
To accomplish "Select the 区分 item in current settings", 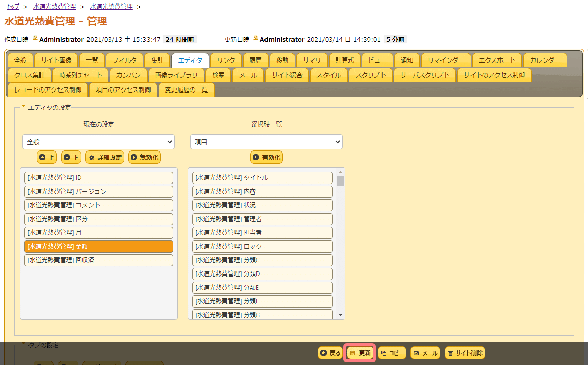I will pos(99,219).
